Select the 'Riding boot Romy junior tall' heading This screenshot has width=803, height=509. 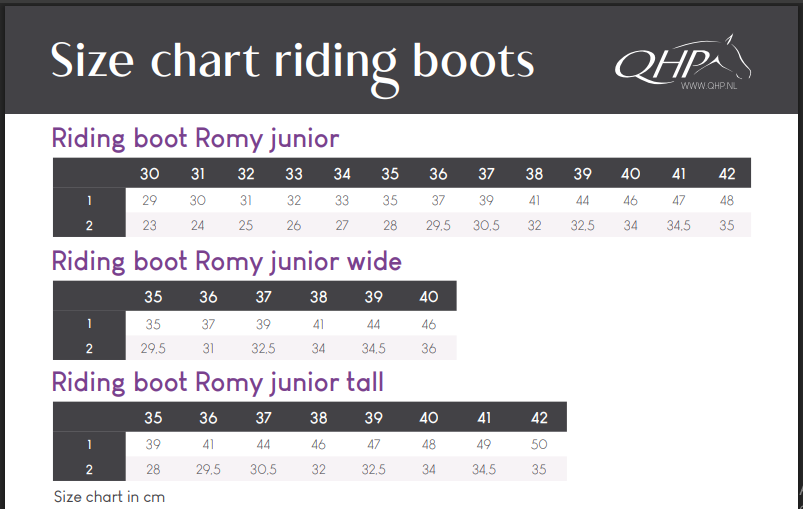click(217, 382)
